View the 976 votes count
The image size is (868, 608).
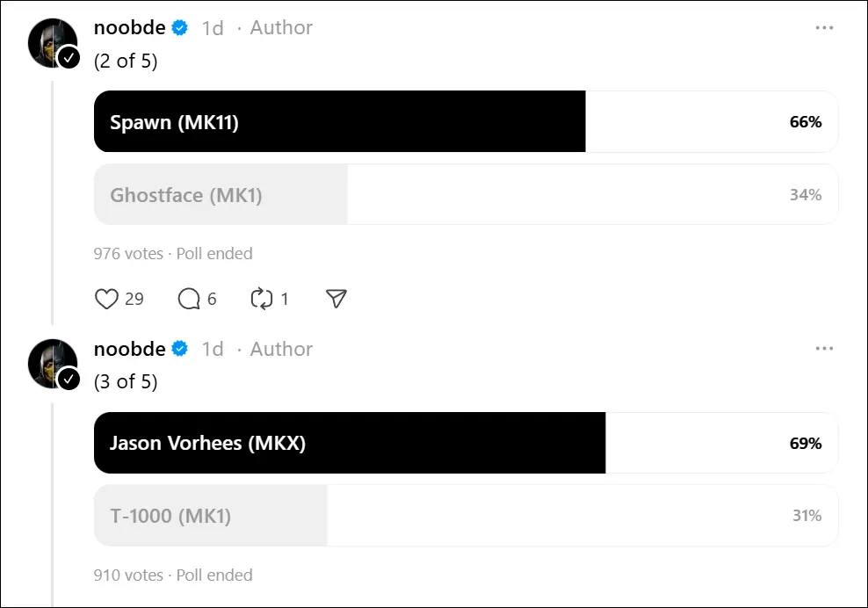pyautogui.click(x=128, y=254)
